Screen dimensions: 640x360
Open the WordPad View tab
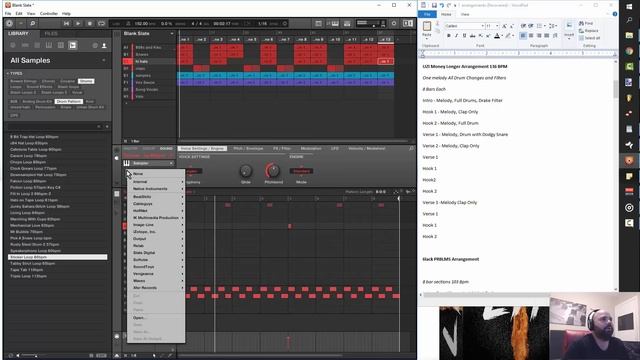(x=465, y=14)
